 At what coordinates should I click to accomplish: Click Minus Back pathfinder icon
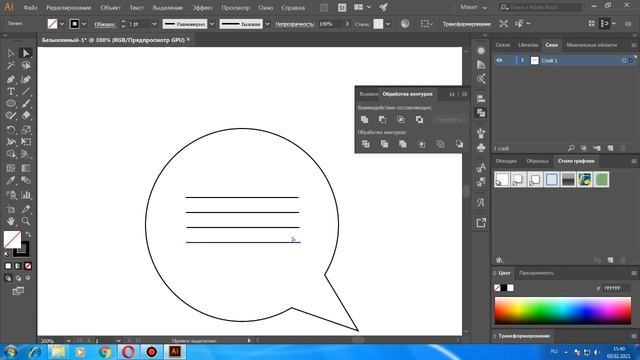tap(459, 144)
